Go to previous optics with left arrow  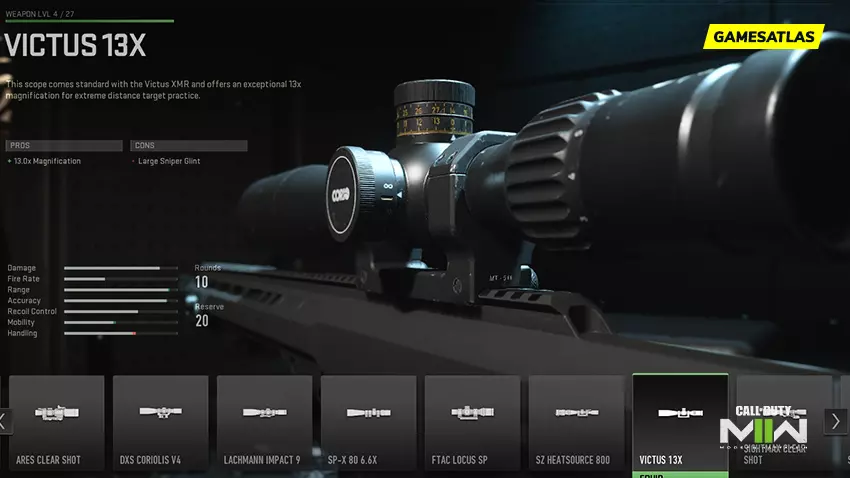[x=4, y=421]
